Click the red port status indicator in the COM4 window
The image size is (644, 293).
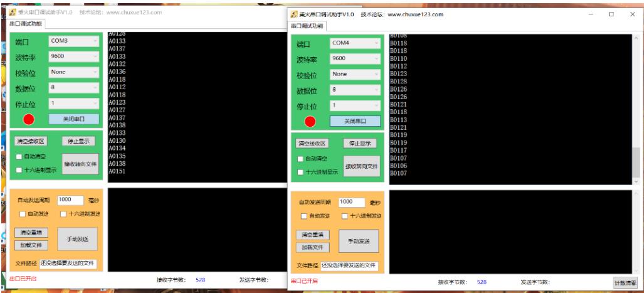coord(310,122)
